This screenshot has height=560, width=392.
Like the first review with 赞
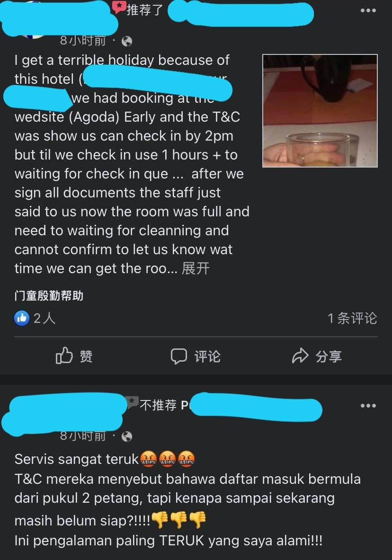click(74, 356)
